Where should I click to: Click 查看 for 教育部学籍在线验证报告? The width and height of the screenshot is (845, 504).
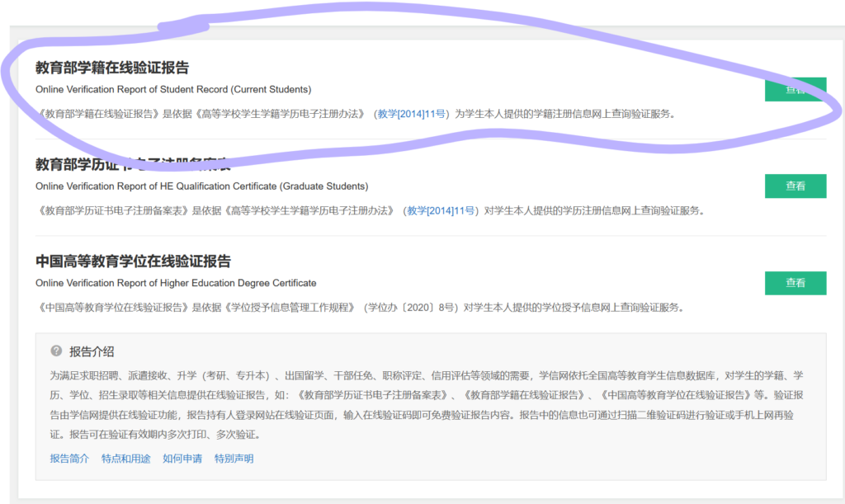coord(795,89)
